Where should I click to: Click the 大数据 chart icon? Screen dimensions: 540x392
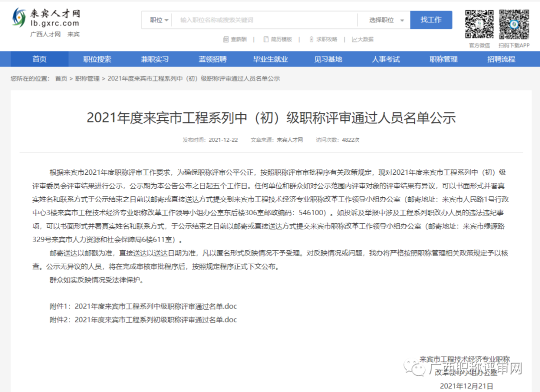pyautogui.click(x=354, y=39)
